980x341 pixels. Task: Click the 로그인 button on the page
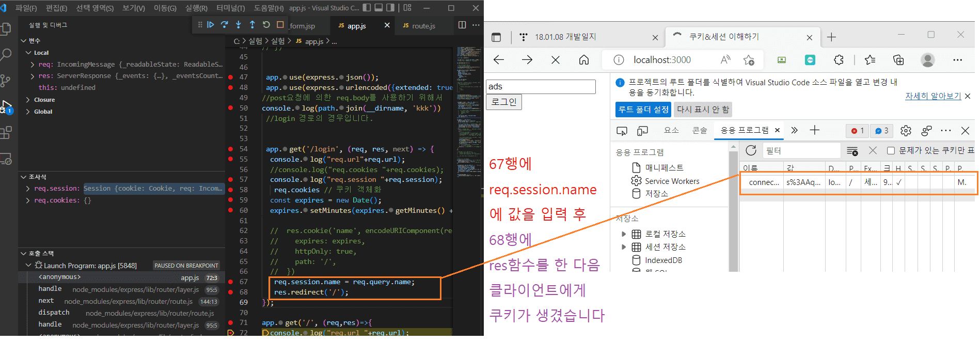tap(504, 102)
